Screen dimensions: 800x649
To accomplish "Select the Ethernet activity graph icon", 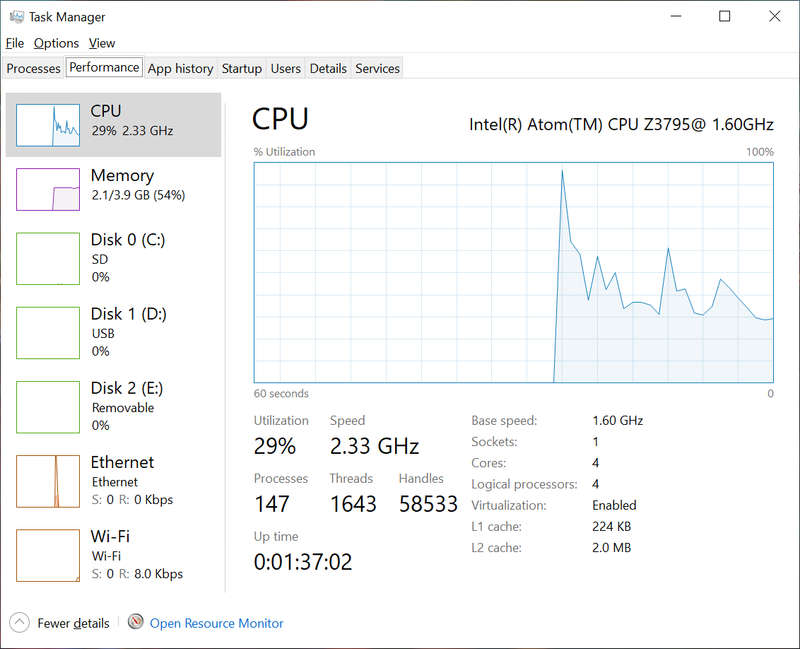I will pos(48,481).
